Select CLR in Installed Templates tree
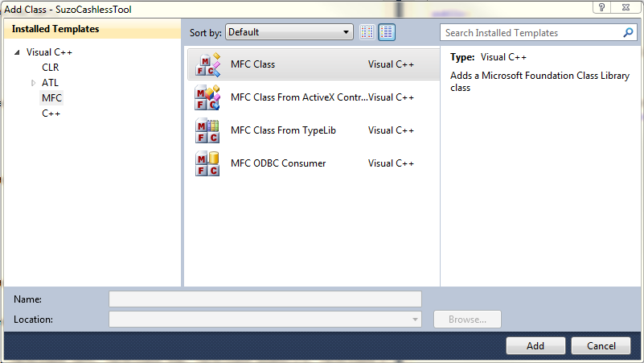The width and height of the screenshot is (644, 363). (x=51, y=68)
